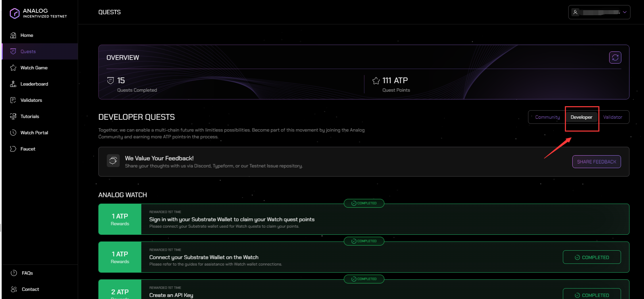This screenshot has width=644, height=299.
Task: Open the Contact link
Action: (x=30, y=289)
